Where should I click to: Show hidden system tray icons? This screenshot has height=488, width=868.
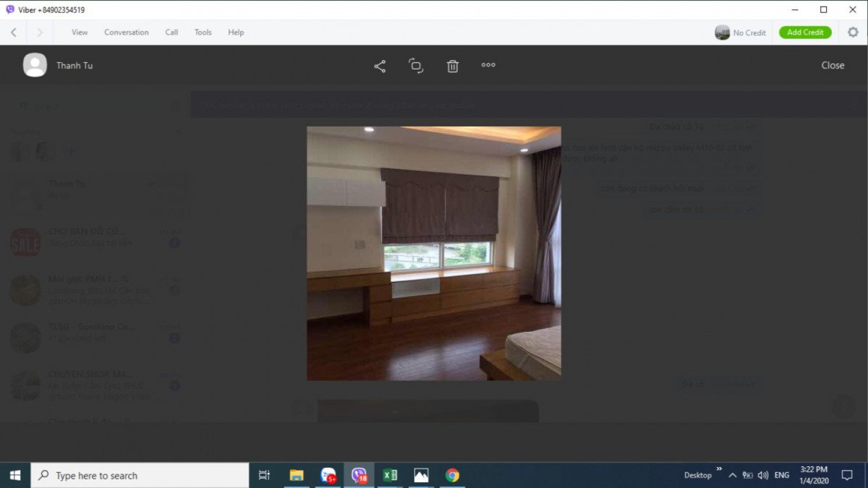click(732, 475)
